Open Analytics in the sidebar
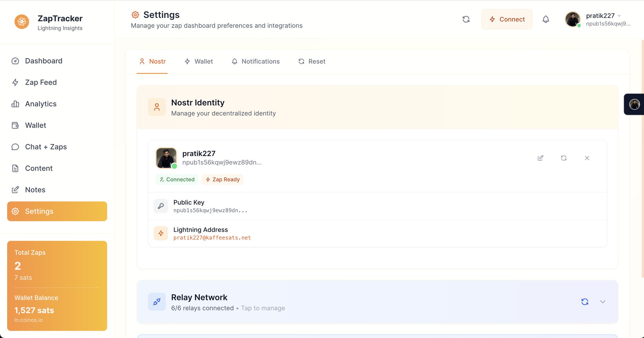This screenshot has height=338, width=644. [x=57, y=104]
